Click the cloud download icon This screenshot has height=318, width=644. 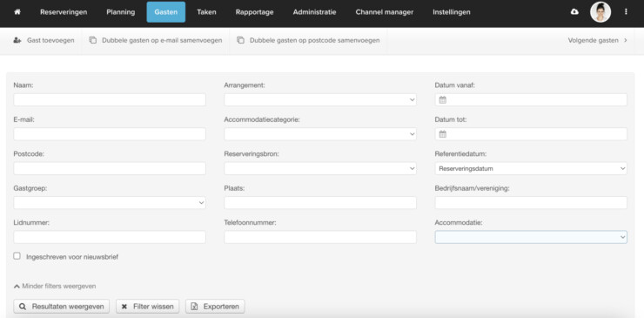coord(574,12)
